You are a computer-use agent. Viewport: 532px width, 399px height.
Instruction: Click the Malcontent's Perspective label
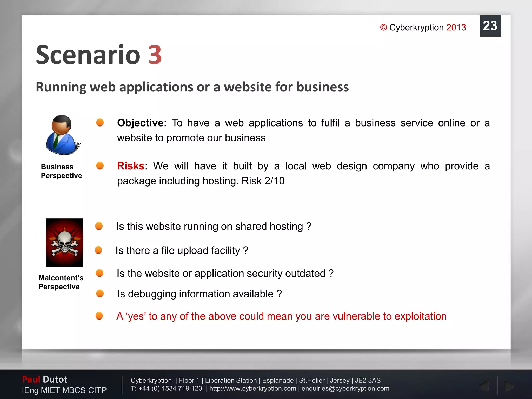(61, 282)
